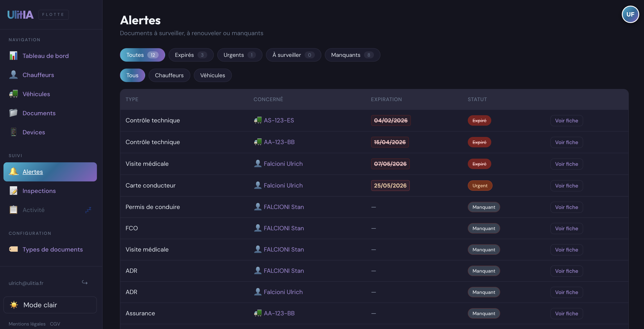Open the UF user avatar
Screen dimensions: 644x329
coord(630,15)
